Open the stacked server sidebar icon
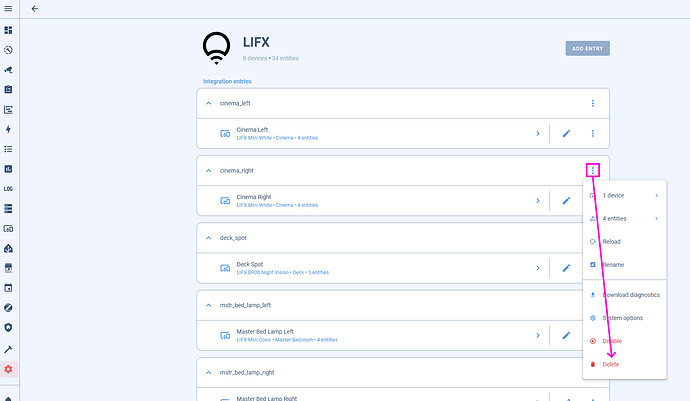The image size is (690, 401). coord(8,208)
